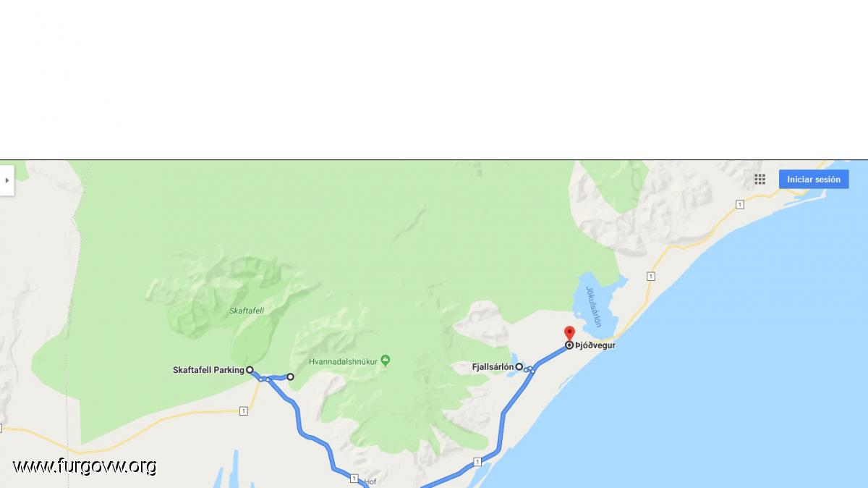Open the Google apps grid icon
Viewport: 868px width, 488px height.
point(759,179)
